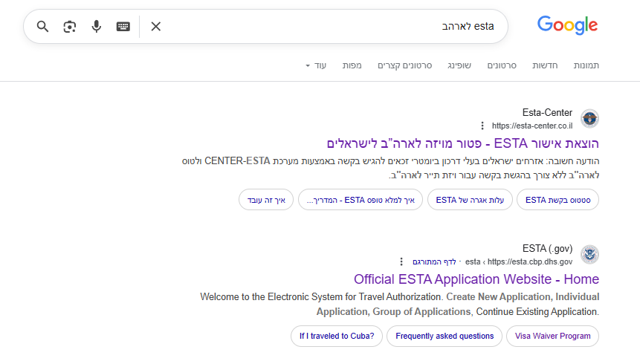Open the הוצאת אישור ESTA result title
This screenshot has height=364, width=640.
click(462, 143)
